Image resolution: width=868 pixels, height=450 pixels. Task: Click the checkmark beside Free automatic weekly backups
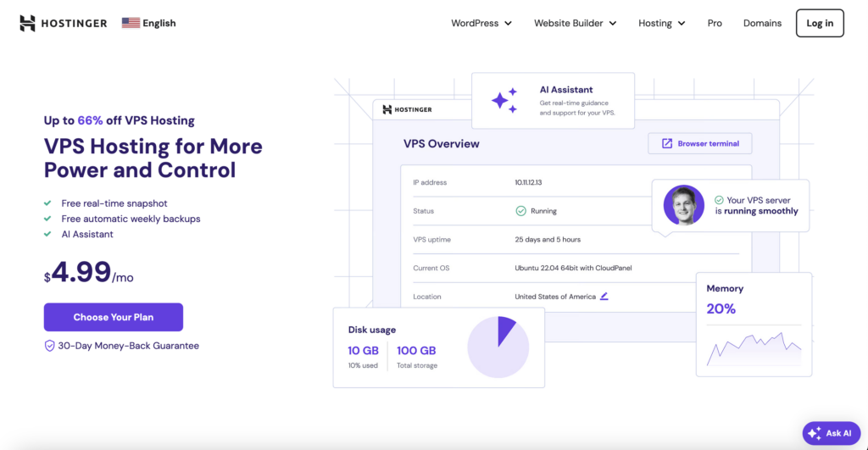47,219
